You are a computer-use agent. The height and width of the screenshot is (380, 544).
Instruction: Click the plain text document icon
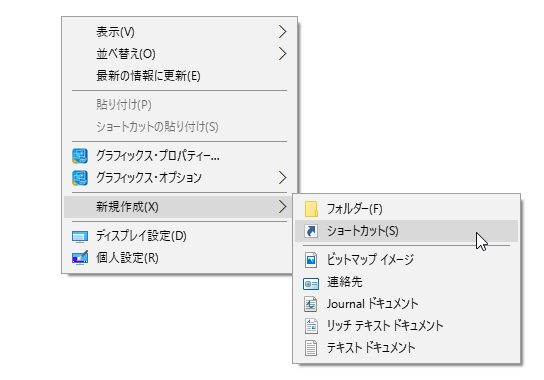tap(311, 348)
